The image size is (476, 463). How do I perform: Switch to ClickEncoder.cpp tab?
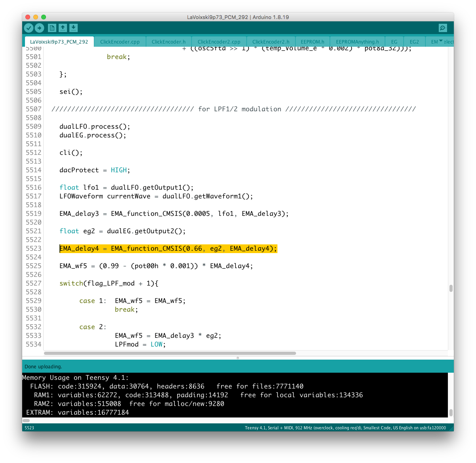(120, 42)
